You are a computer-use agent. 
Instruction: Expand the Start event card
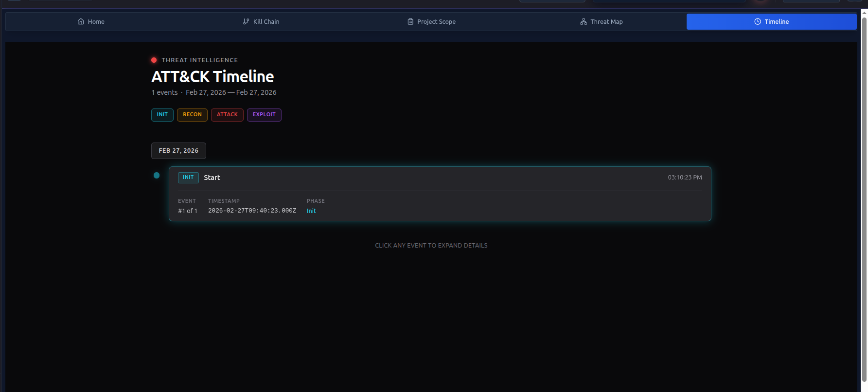440,194
